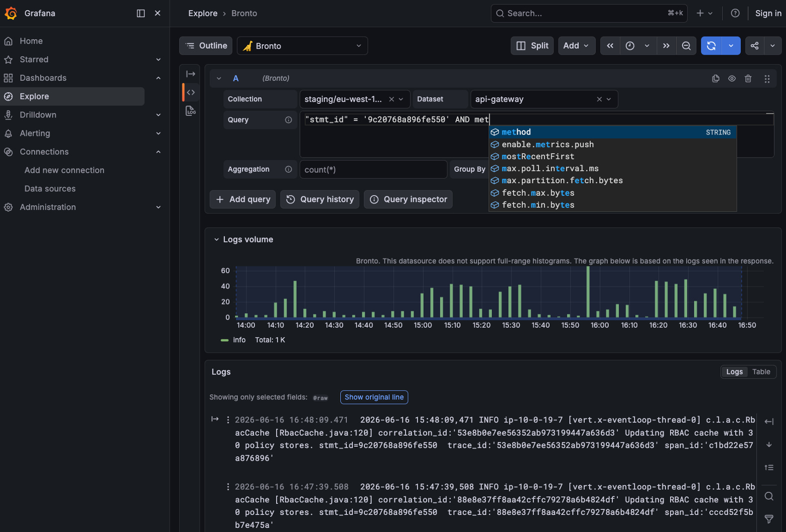786x532 pixels.
Task: Collapse query row A
Action: click(219, 78)
